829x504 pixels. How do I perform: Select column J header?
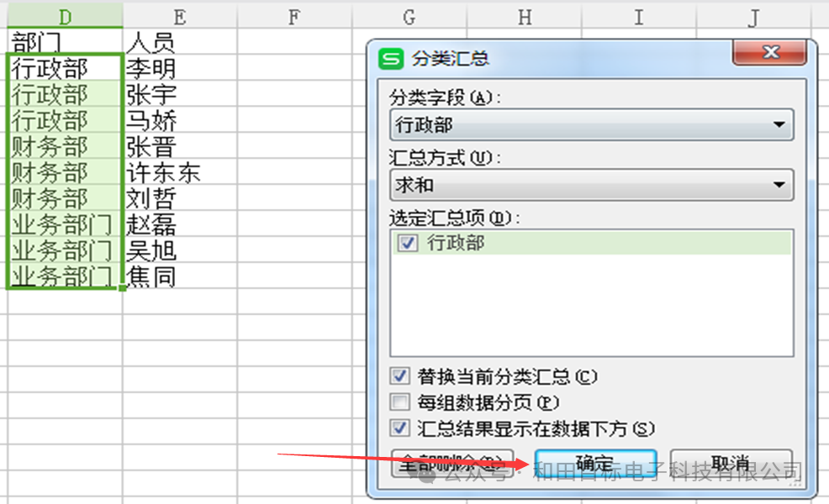(x=754, y=17)
